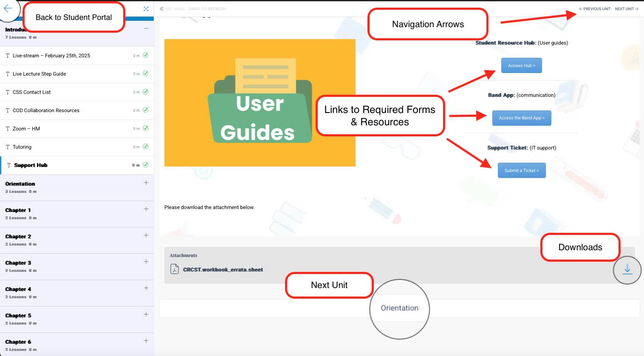Open the Access the Band App button

[x=522, y=118]
